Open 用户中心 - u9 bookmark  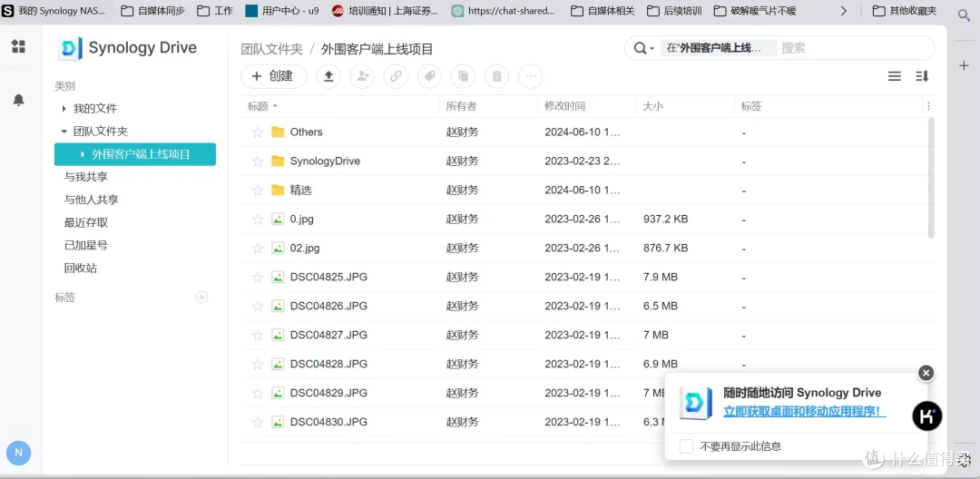pyautogui.click(x=281, y=11)
